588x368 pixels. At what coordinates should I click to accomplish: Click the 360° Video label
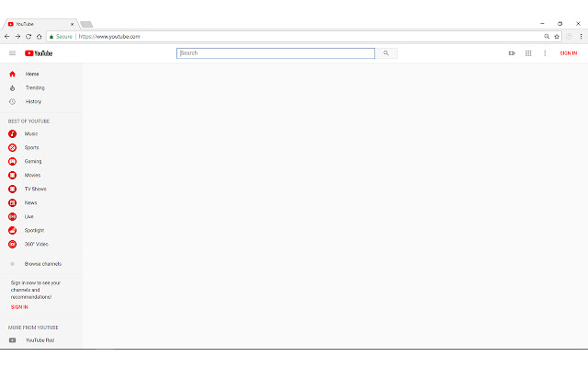coord(37,244)
